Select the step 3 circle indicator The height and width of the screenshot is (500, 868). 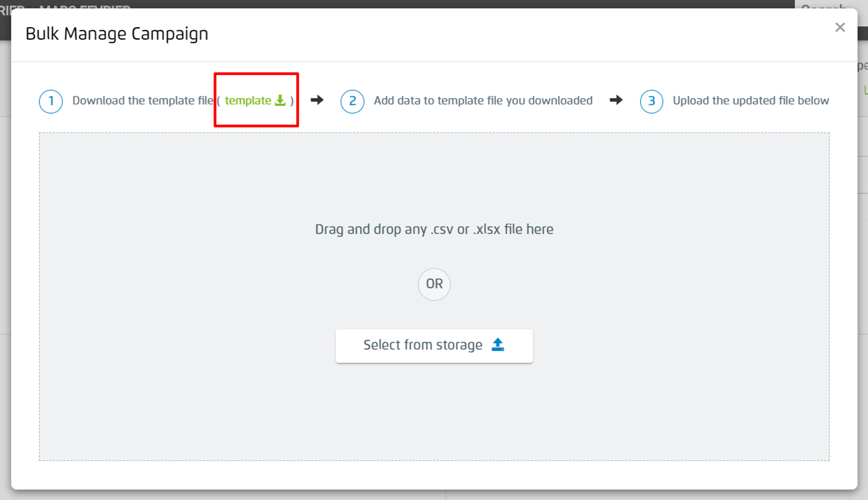tap(651, 101)
